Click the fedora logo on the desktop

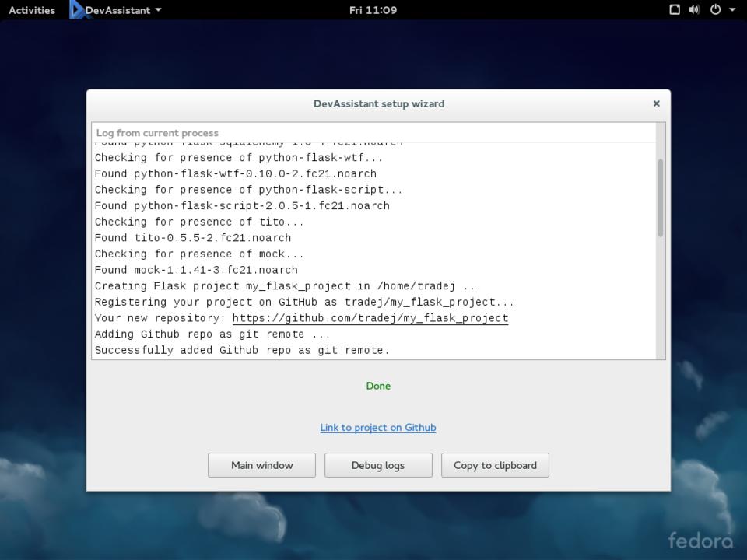click(x=700, y=541)
